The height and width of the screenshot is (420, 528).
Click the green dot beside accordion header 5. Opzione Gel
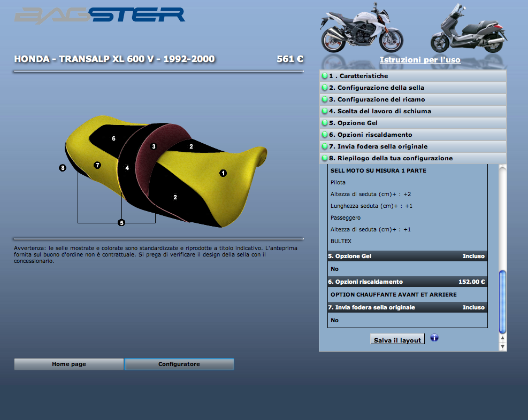click(325, 123)
